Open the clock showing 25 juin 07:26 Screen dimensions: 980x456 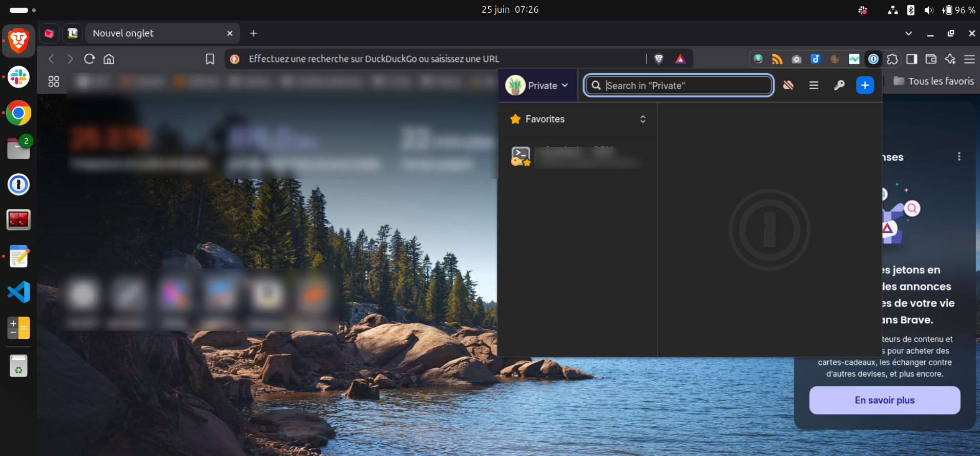coord(510,10)
